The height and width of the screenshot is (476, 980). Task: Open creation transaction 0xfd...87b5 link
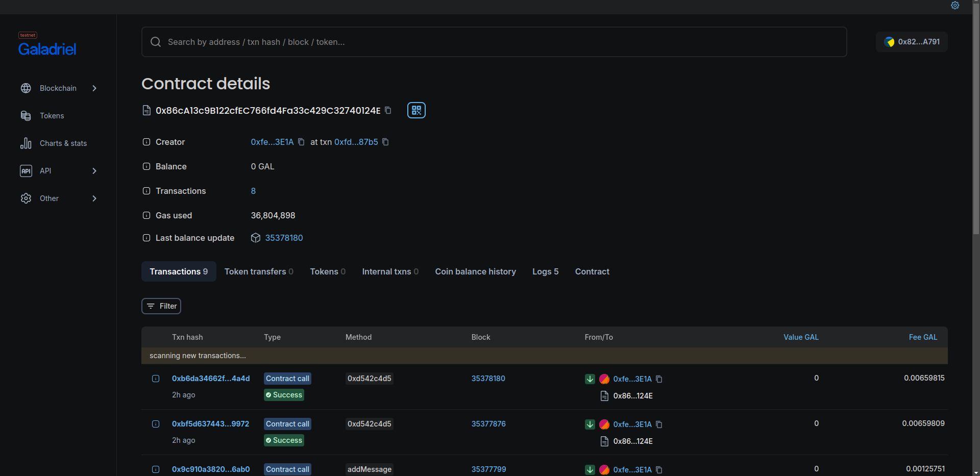pos(356,142)
